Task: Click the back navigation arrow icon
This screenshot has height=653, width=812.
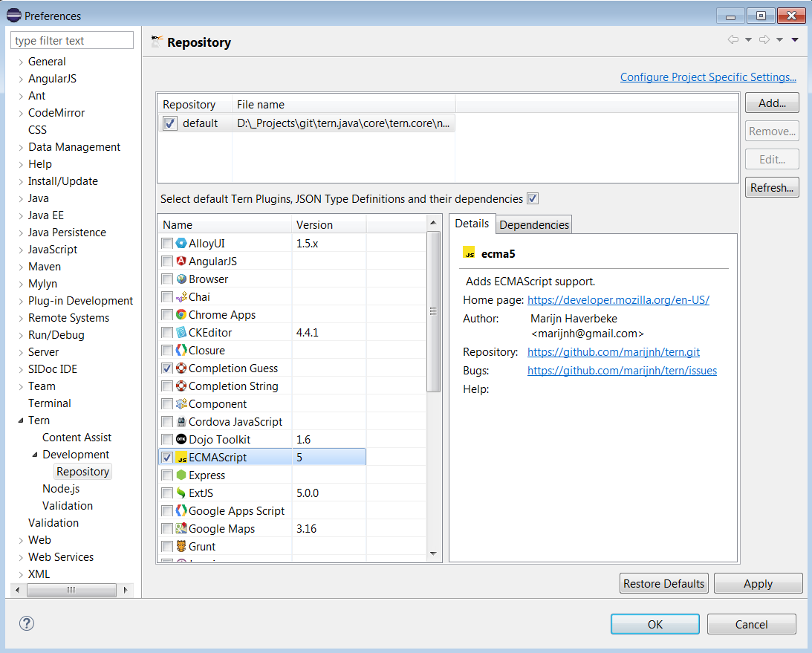Action: coord(733,39)
